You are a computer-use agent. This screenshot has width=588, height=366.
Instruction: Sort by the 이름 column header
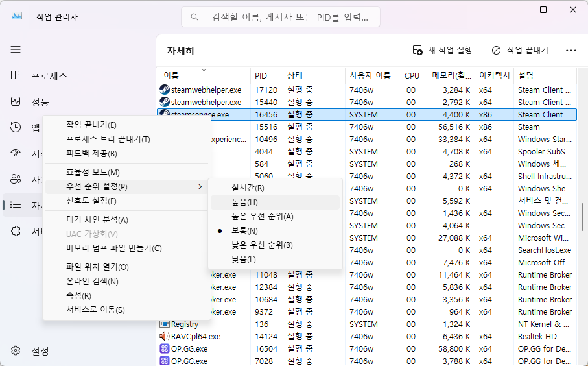[x=203, y=75]
